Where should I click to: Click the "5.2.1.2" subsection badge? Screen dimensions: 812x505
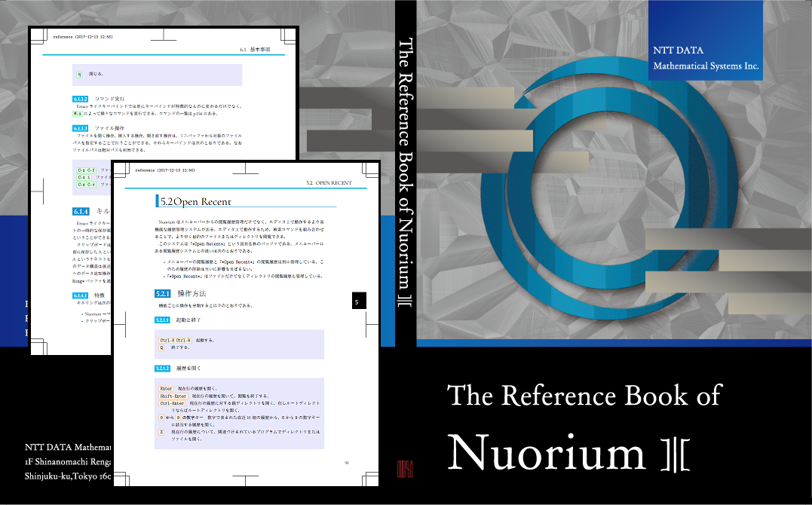click(162, 369)
